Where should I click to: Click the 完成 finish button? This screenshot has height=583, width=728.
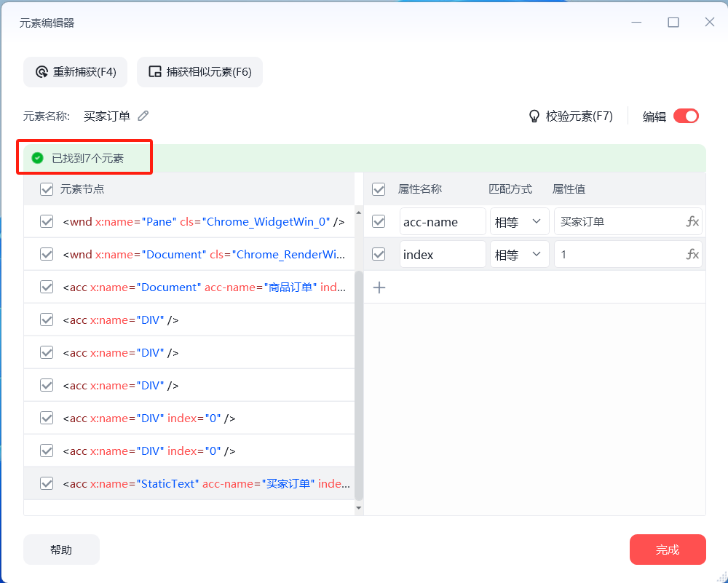coord(668,550)
